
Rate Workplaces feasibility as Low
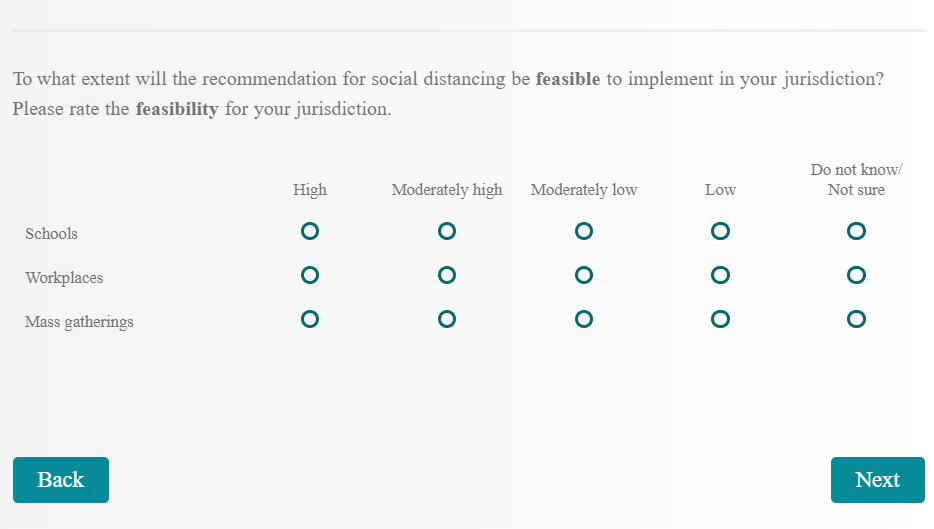click(720, 275)
